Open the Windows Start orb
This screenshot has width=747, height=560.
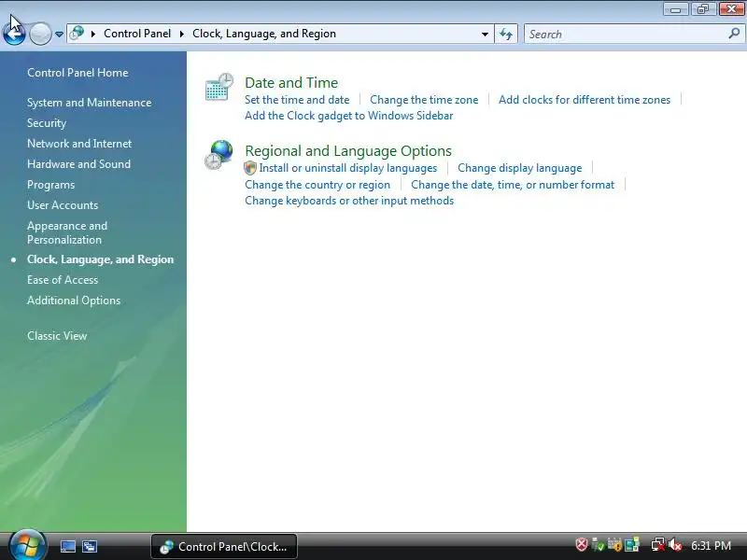pos(27,546)
